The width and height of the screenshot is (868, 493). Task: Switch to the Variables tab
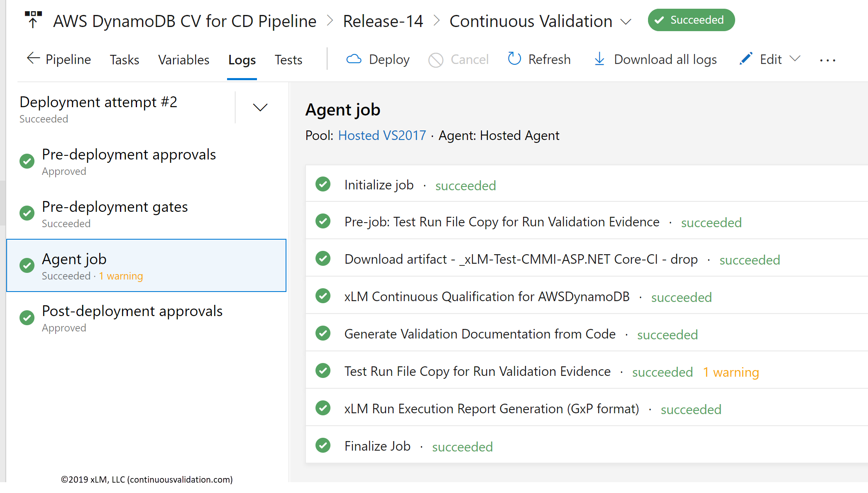(184, 60)
